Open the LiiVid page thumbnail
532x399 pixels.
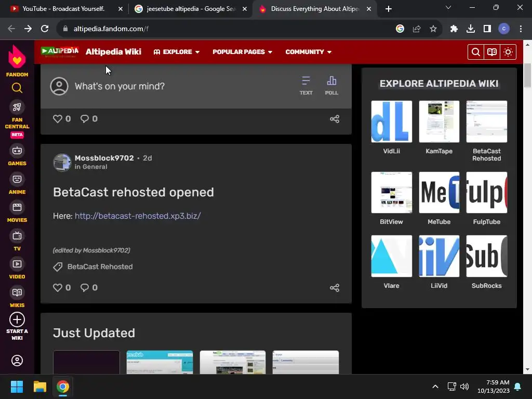coord(439,256)
